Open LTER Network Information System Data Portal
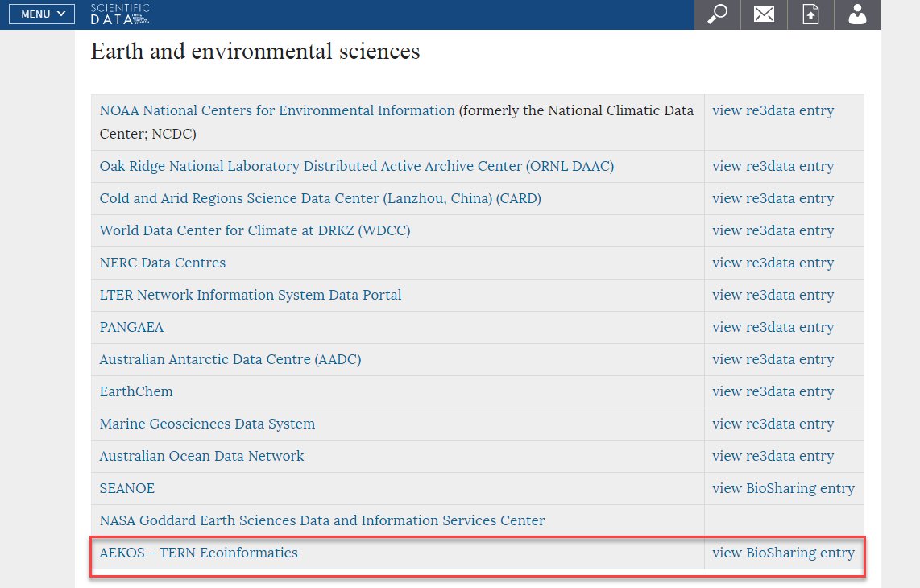 point(251,295)
